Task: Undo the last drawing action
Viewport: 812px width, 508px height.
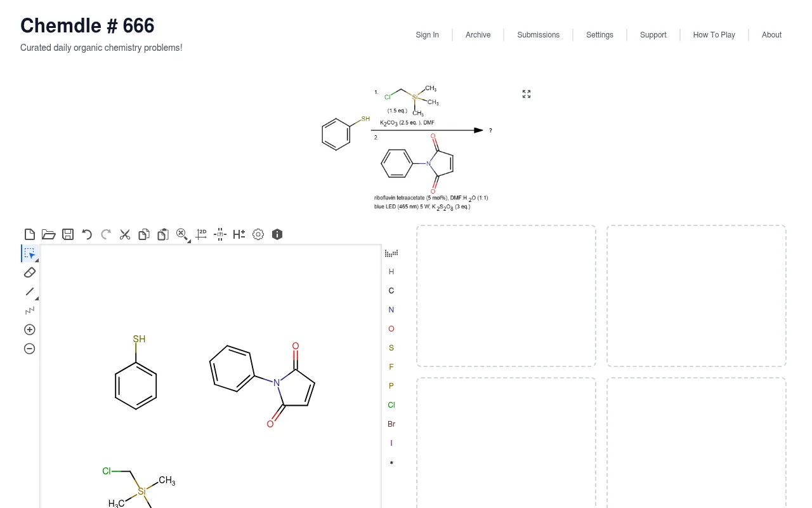Action: (87, 234)
